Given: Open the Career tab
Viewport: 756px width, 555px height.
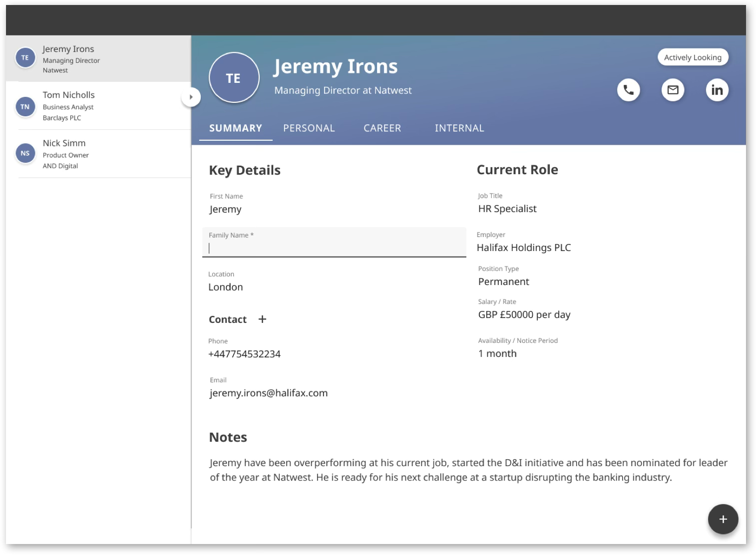Looking at the screenshot, I should coord(382,128).
